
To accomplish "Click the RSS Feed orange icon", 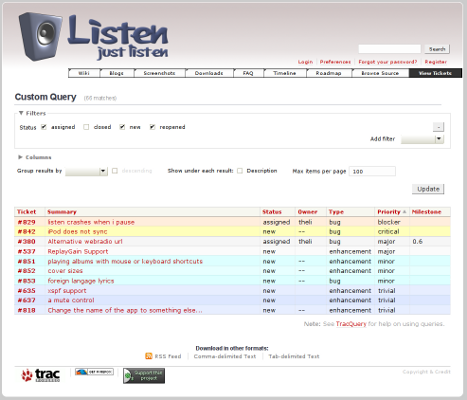I will pyautogui.click(x=149, y=356).
